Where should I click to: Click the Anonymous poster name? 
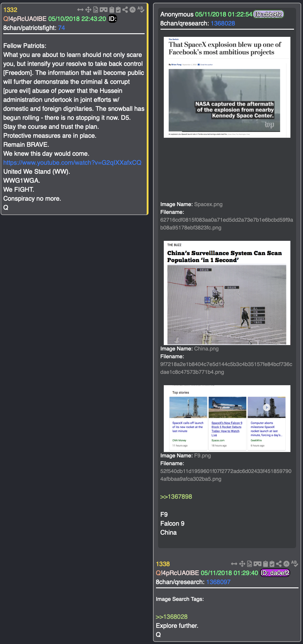click(177, 14)
